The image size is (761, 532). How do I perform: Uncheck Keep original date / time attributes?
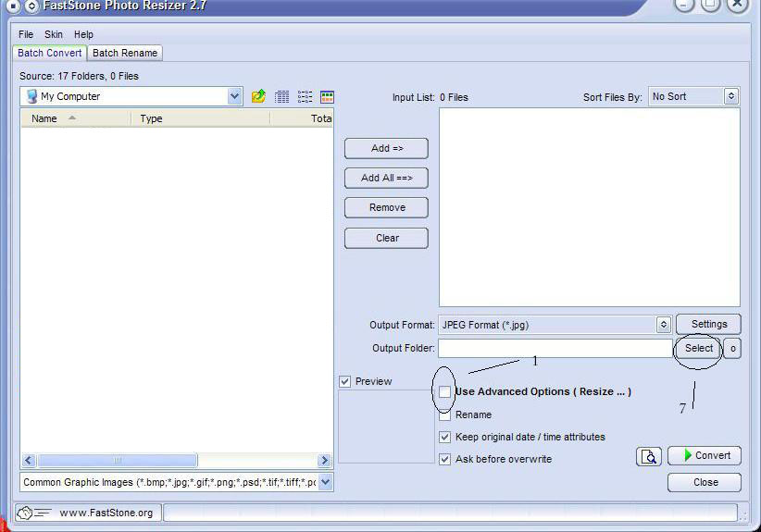[444, 437]
